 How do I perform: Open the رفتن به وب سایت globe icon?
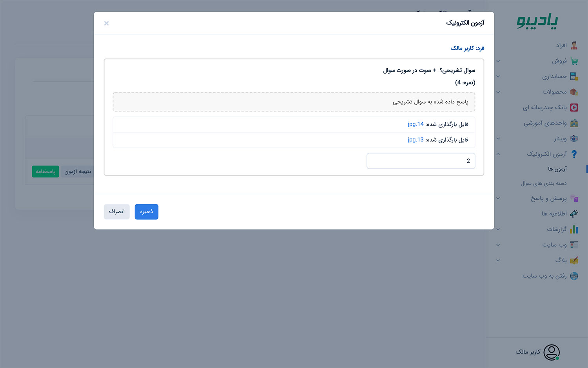[574, 276]
